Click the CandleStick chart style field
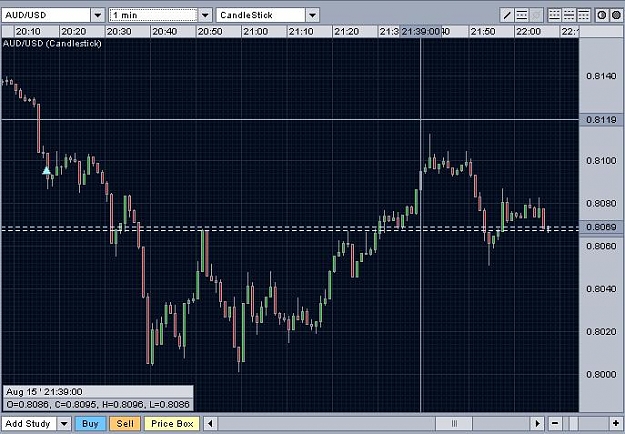This screenshot has height=434, width=625. tap(261, 16)
